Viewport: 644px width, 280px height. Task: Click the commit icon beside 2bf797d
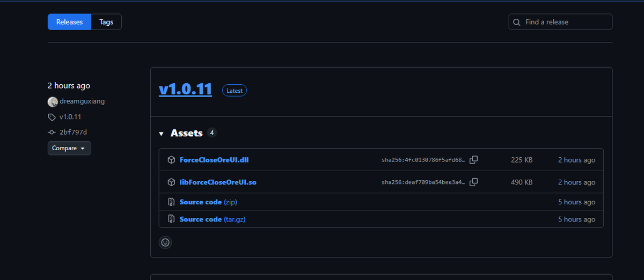[x=52, y=132]
